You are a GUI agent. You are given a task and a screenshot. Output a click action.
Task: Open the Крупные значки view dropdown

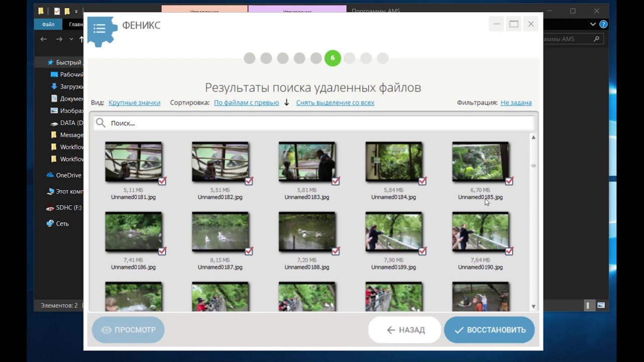click(x=134, y=103)
